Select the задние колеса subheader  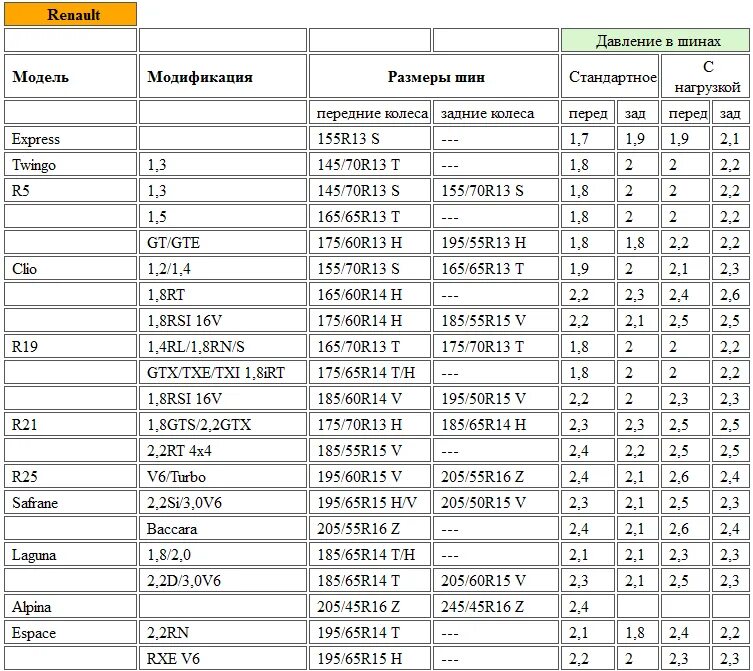(496, 113)
